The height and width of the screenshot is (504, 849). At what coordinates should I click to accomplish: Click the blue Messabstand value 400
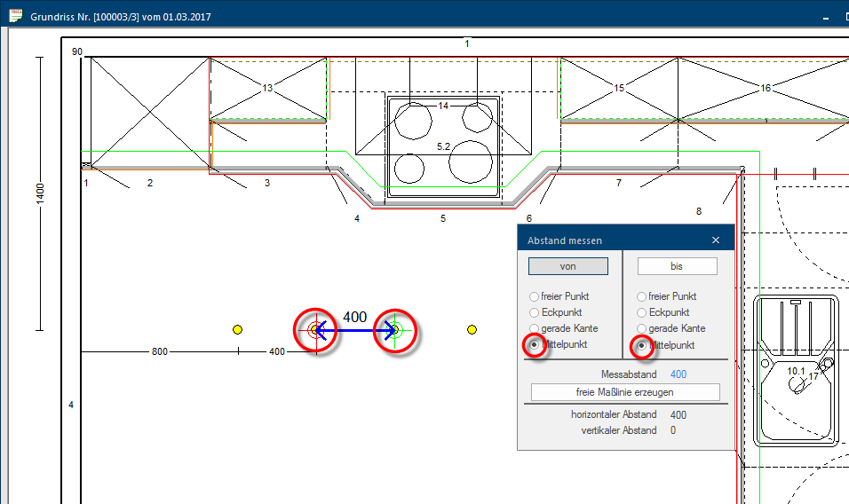tap(678, 374)
